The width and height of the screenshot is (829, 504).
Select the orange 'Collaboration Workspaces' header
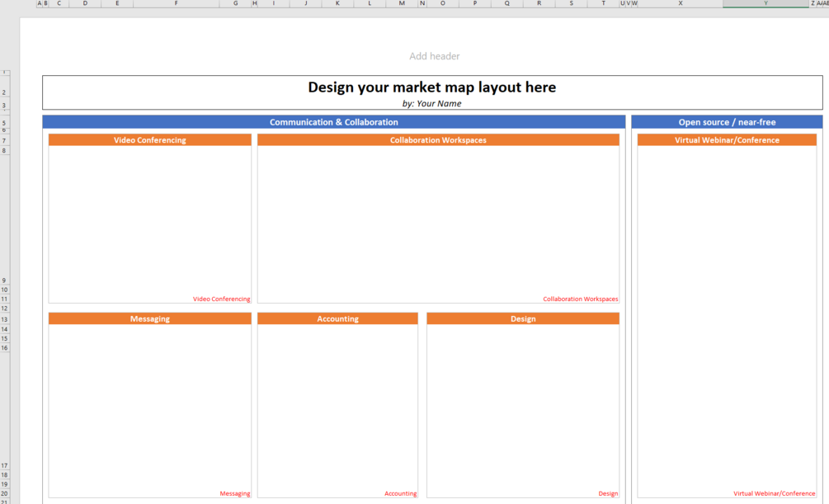(x=438, y=140)
